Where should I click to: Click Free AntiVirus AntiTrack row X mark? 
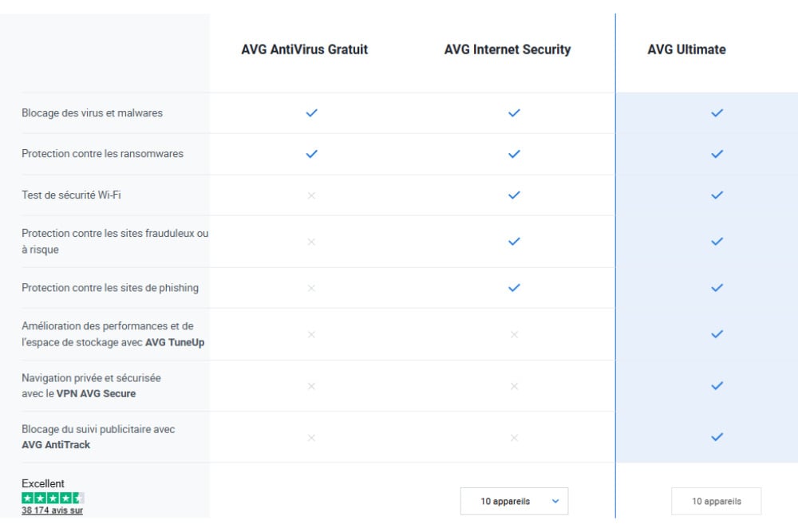coord(311,437)
